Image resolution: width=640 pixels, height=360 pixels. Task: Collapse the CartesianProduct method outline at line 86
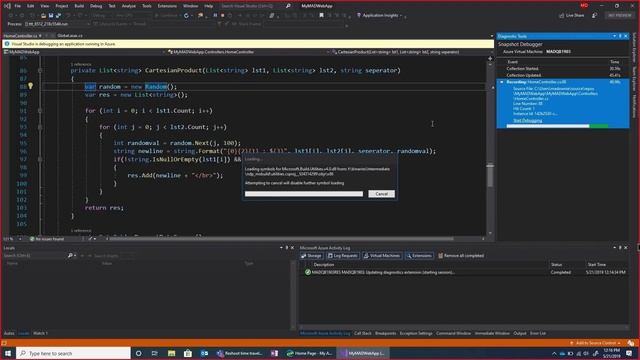pos(40,71)
